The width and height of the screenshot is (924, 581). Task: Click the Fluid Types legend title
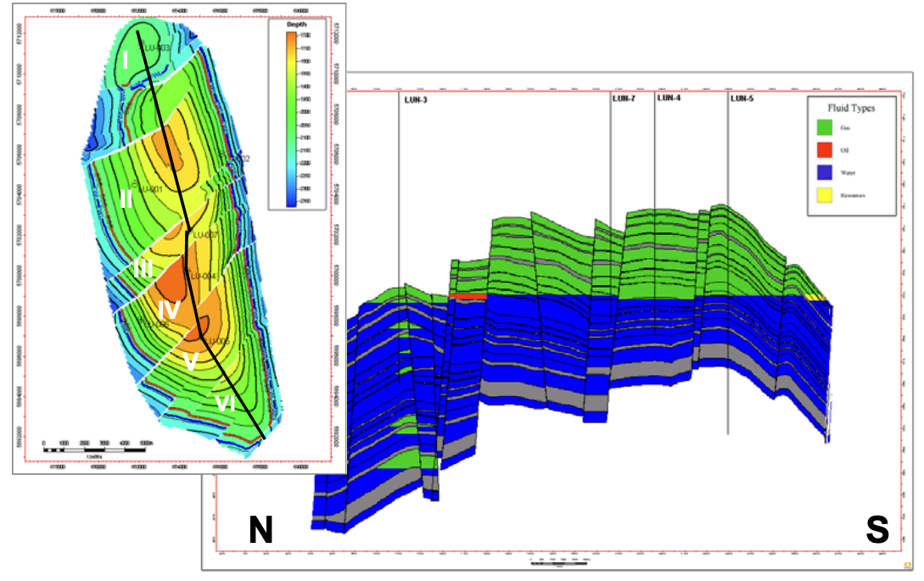pos(851,109)
